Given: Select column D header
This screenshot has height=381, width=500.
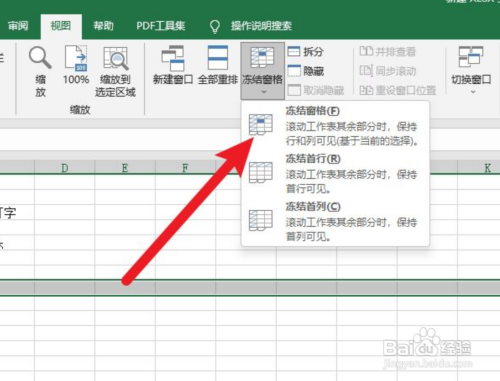Looking at the screenshot, I should (65, 168).
